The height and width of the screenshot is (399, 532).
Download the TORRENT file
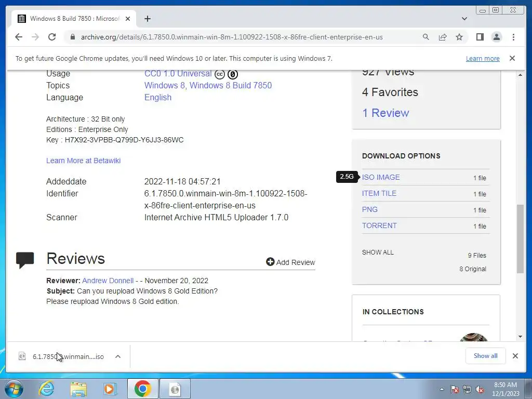(379, 225)
